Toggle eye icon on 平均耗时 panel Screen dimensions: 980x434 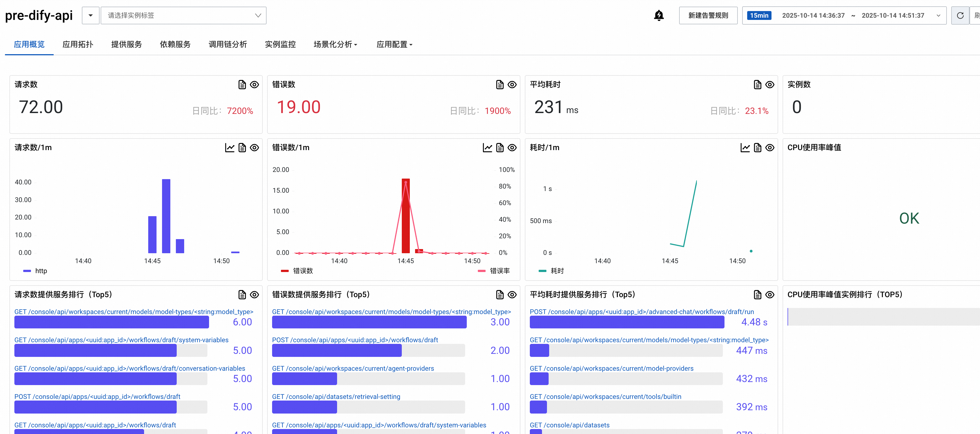click(x=770, y=84)
